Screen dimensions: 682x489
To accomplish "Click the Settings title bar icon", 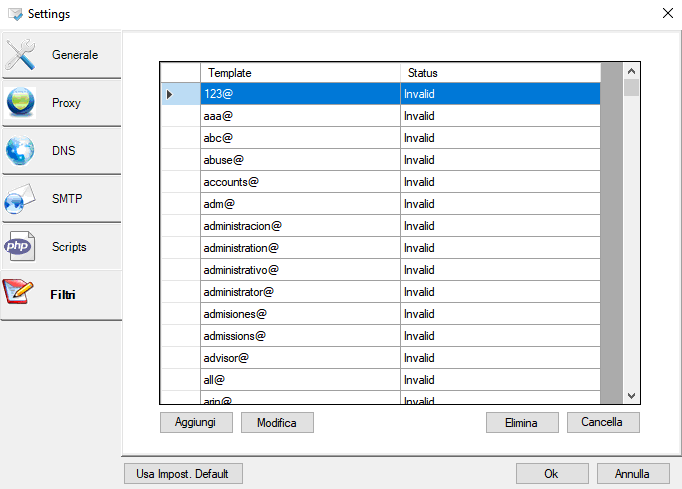I will [14, 14].
